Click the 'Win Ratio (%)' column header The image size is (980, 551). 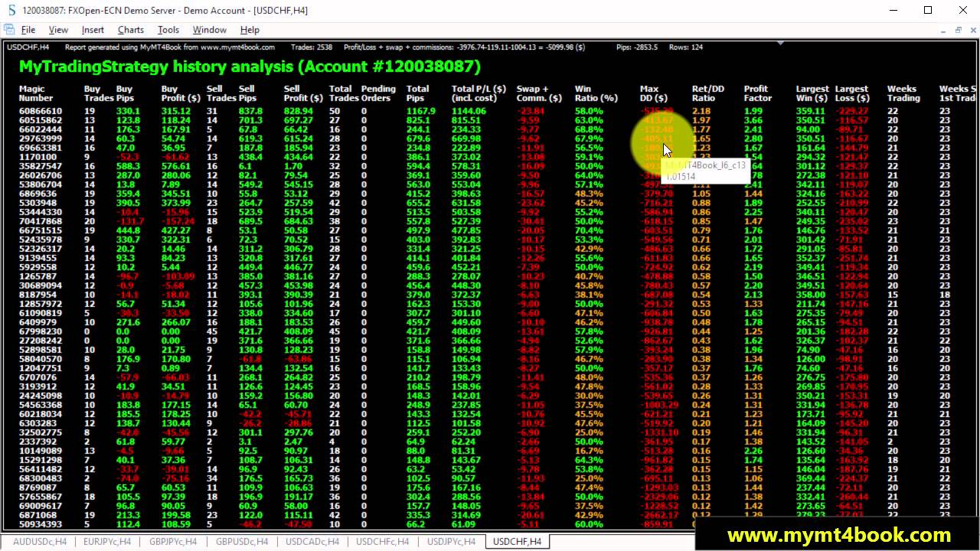tap(596, 93)
